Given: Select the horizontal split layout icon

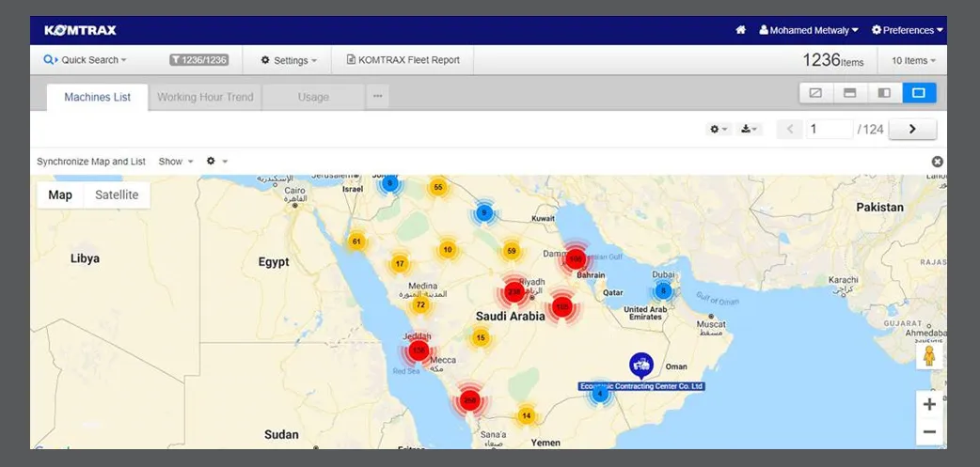Looking at the screenshot, I should pyautogui.click(x=850, y=93).
